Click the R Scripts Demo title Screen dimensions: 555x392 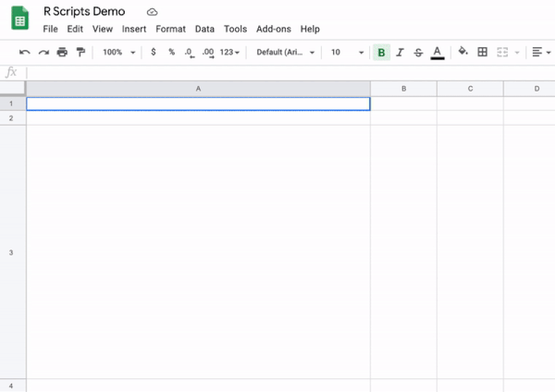coord(84,11)
